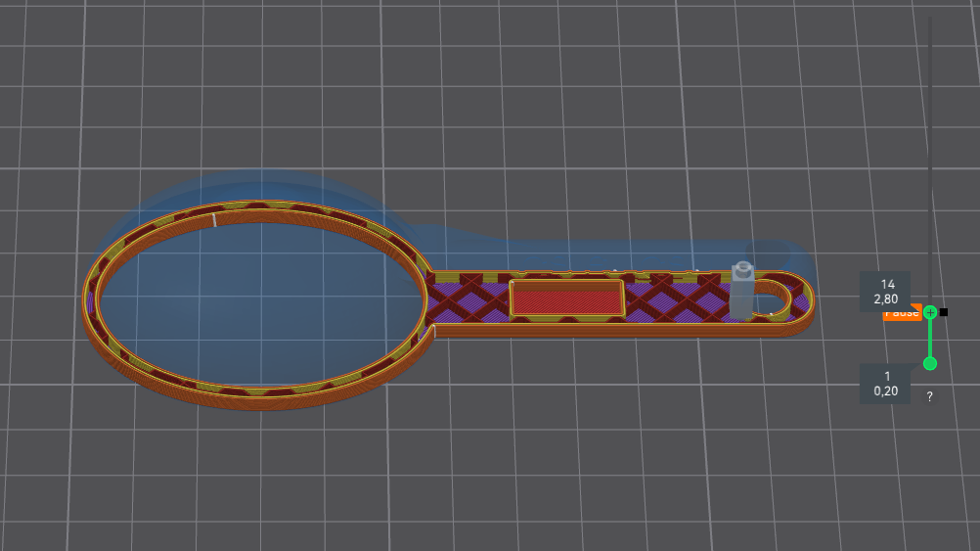
Task: Click the layer 14 height 2,80 label
Action: 886,292
